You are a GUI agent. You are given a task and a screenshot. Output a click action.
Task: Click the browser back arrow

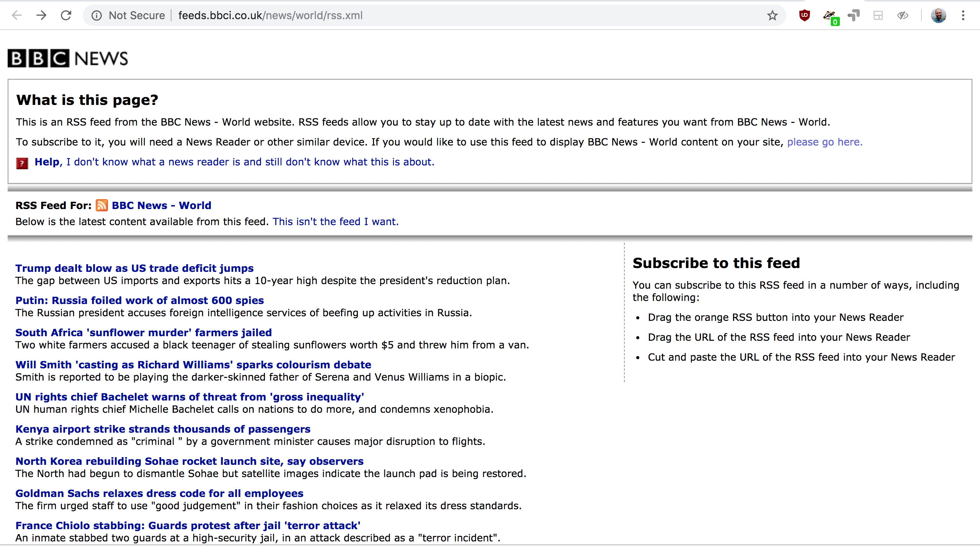[17, 15]
